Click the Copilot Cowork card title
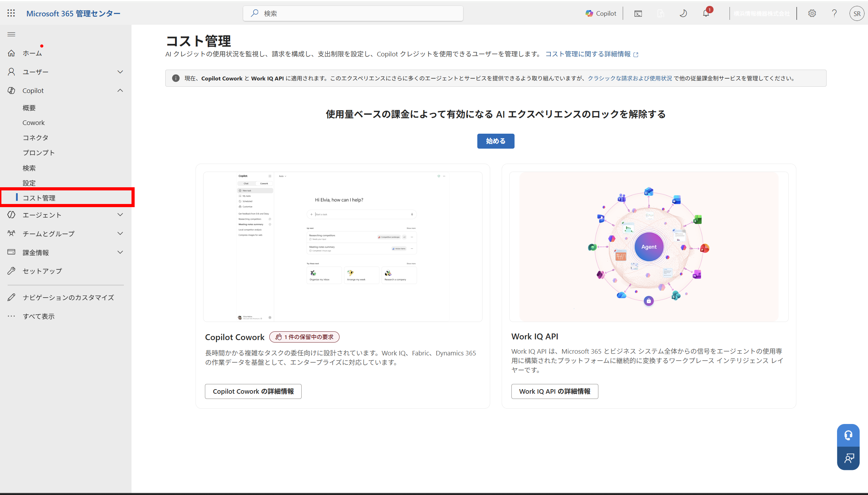 [235, 337]
